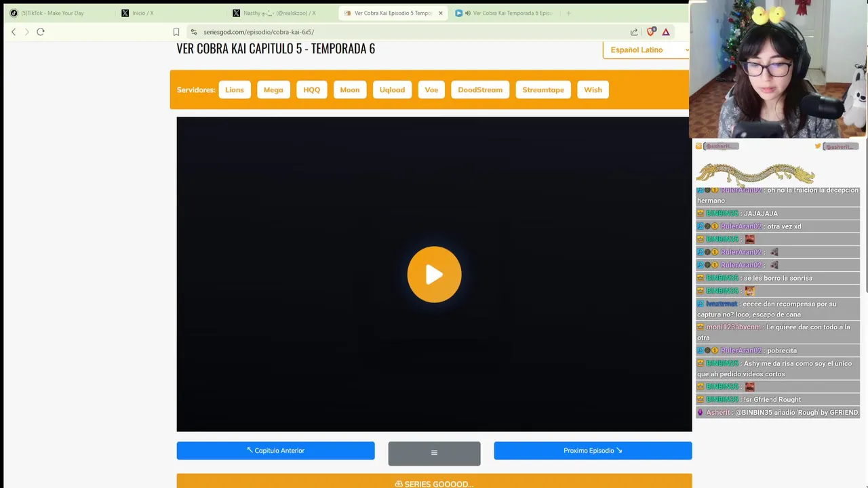Viewport: 868px width, 488px height.
Task: Click chat message 'se les borro la sonrisa'
Action: click(778, 278)
